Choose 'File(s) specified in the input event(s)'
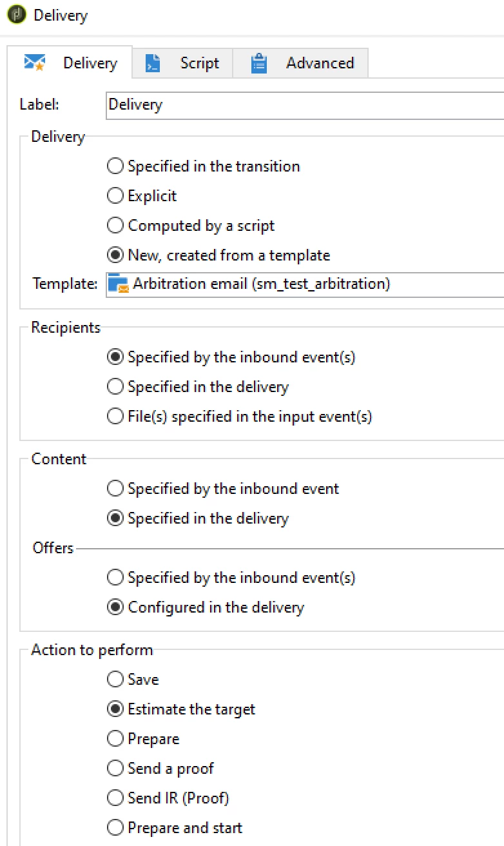 [x=115, y=417]
